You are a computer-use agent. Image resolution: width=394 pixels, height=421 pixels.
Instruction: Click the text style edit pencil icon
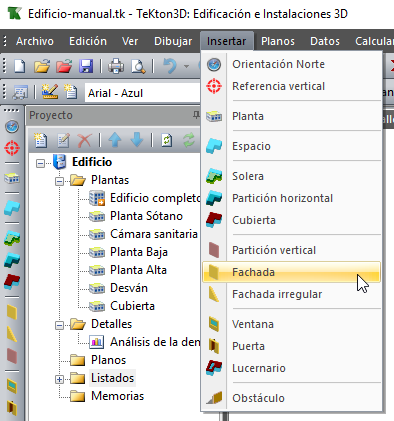[50, 92]
